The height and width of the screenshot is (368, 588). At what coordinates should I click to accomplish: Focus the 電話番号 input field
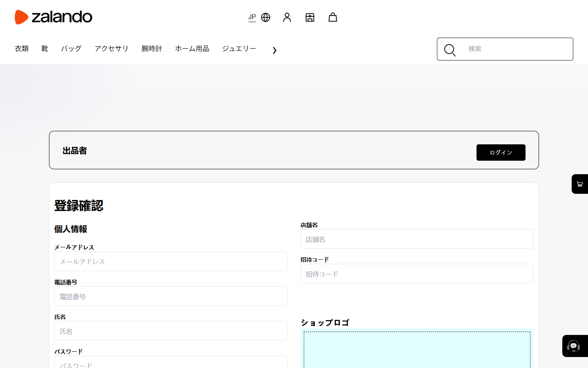point(171,296)
